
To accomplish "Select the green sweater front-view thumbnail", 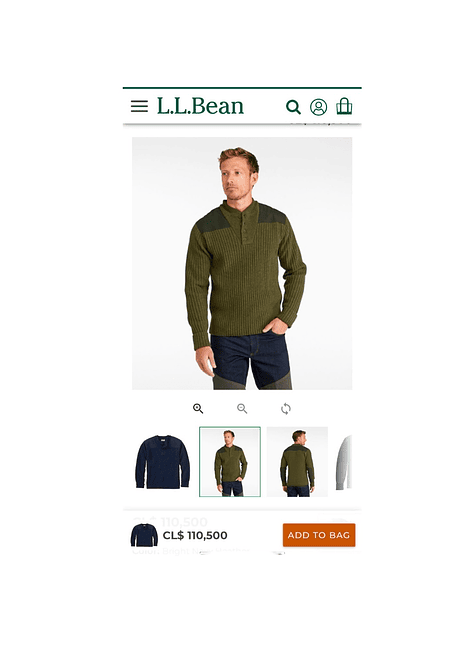I will pos(230,462).
